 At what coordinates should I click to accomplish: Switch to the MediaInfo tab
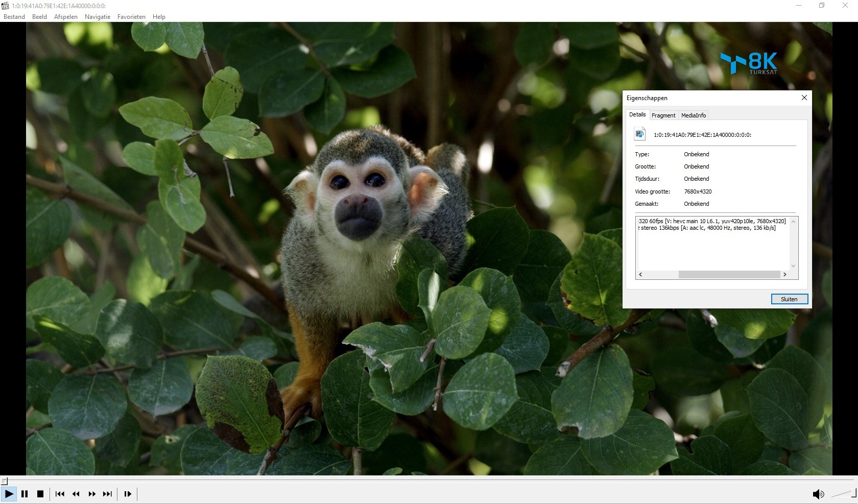[x=693, y=115]
